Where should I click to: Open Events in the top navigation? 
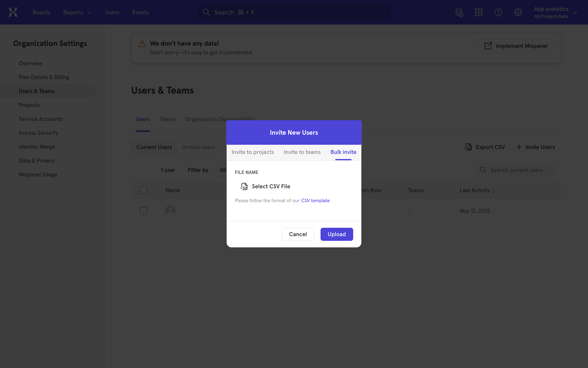[140, 12]
